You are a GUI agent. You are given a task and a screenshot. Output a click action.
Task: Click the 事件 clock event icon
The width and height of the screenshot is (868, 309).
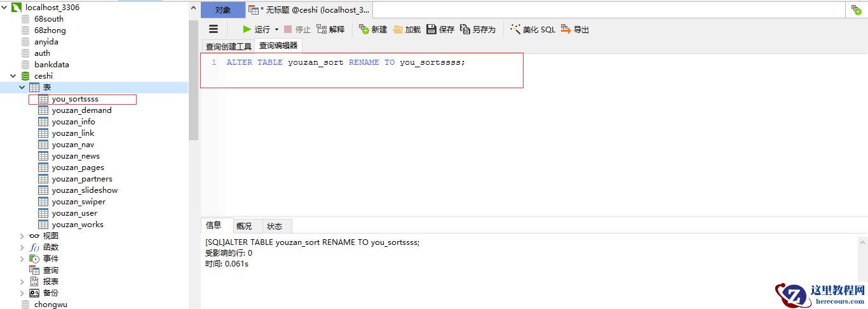(34, 258)
